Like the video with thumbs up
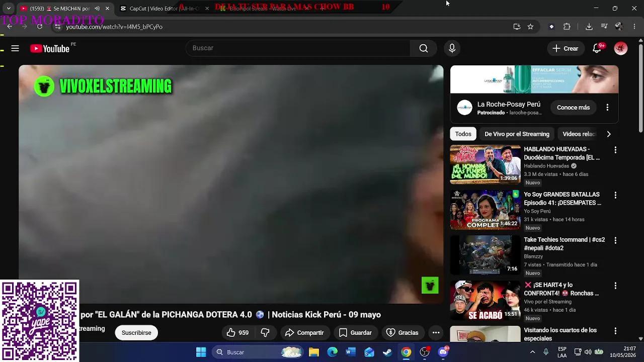The width and height of the screenshot is (644, 362). click(237, 332)
